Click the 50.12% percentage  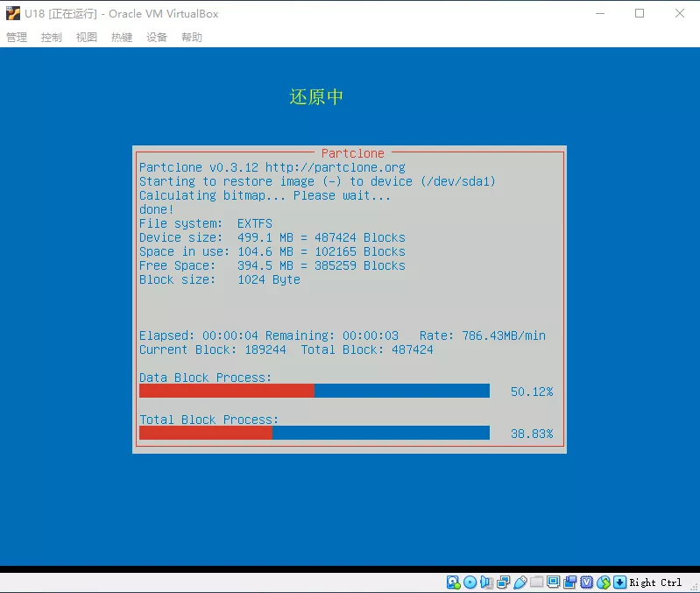coord(532,392)
